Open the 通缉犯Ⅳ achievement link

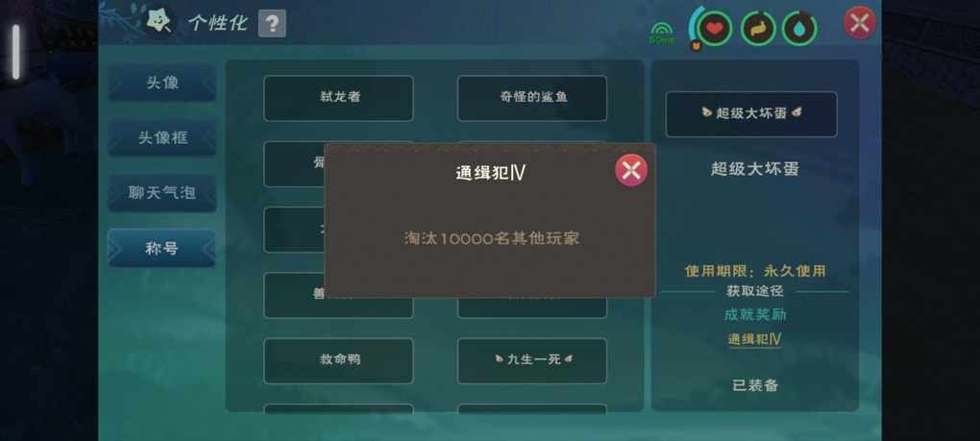(754, 339)
